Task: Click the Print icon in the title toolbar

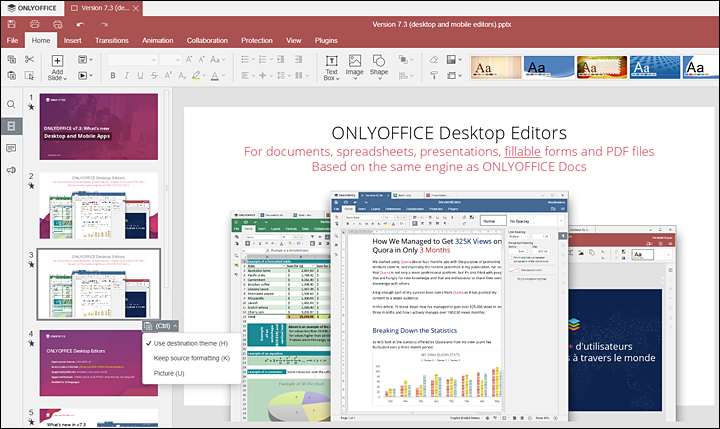Action: tap(34, 24)
